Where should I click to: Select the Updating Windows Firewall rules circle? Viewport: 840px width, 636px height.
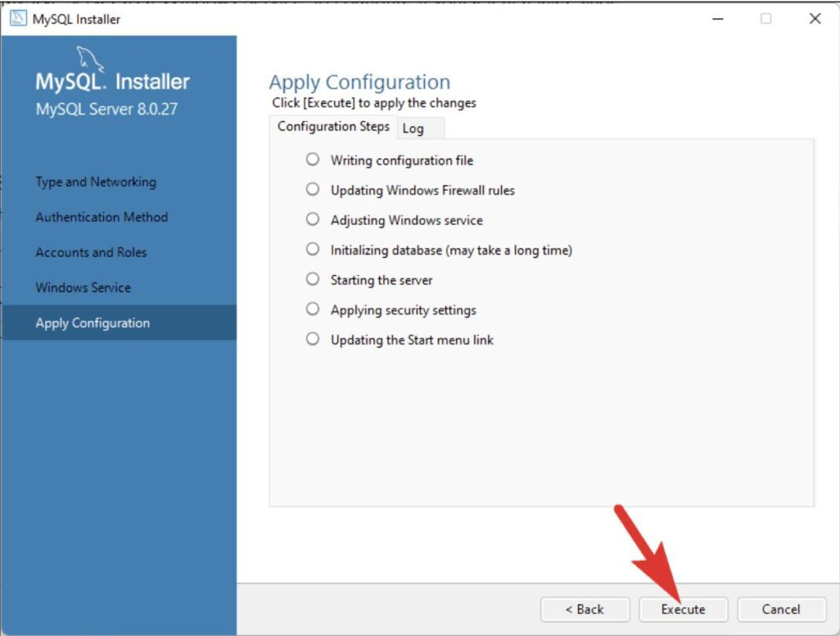313,189
